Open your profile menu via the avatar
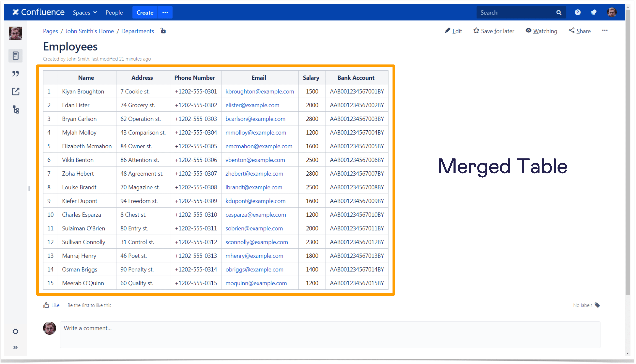636x364 pixels. point(612,12)
